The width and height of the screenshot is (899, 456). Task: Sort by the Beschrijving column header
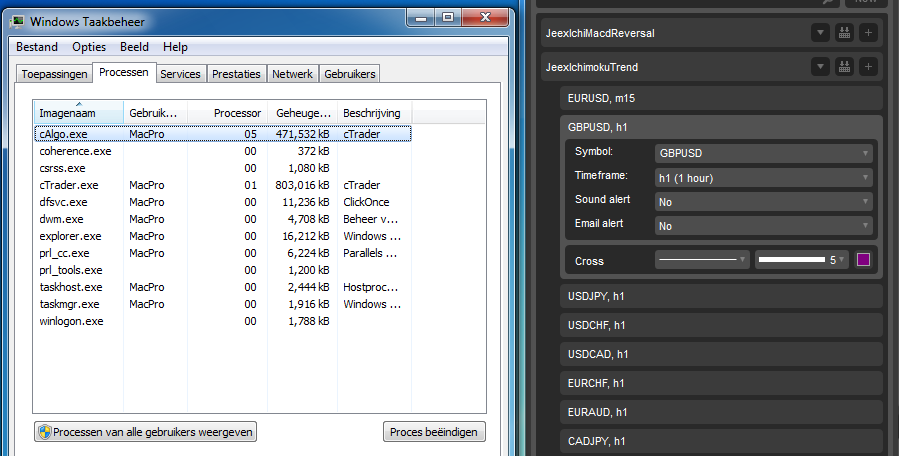coord(375,112)
